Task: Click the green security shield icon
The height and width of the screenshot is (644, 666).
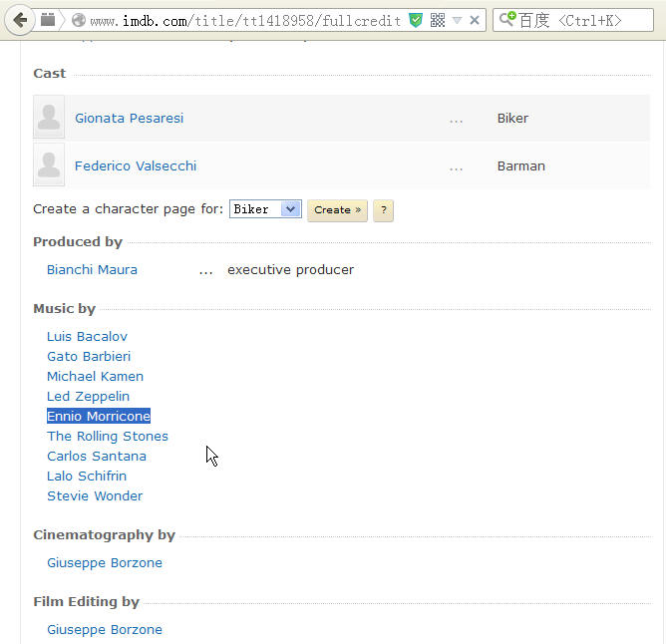Action: [x=416, y=20]
